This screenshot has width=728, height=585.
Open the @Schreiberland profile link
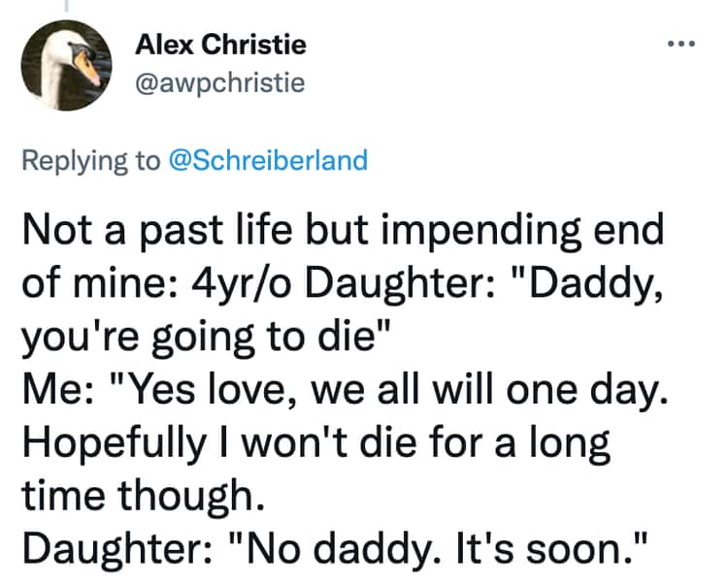(x=268, y=160)
